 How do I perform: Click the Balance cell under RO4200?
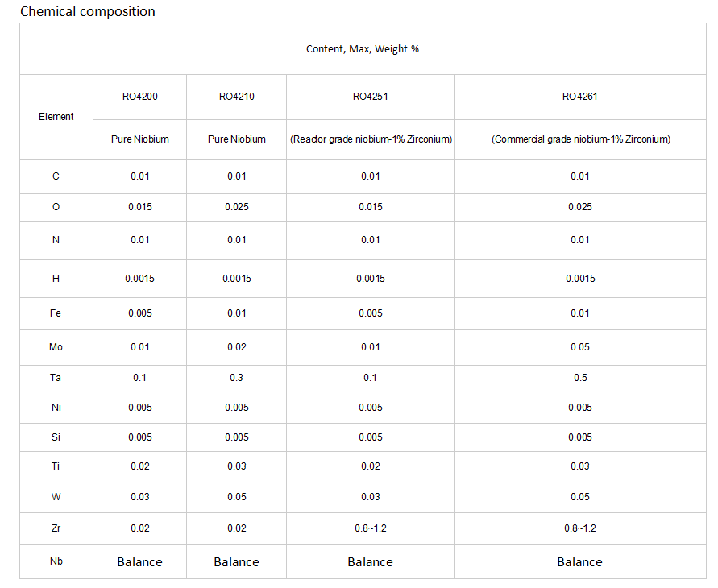point(139,562)
